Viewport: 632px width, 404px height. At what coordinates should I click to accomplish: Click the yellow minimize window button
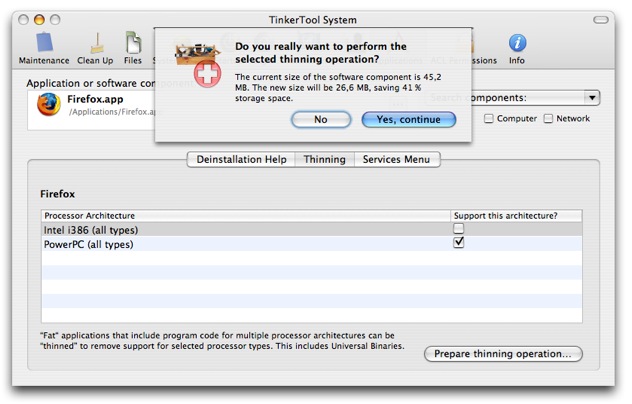(39, 19)
